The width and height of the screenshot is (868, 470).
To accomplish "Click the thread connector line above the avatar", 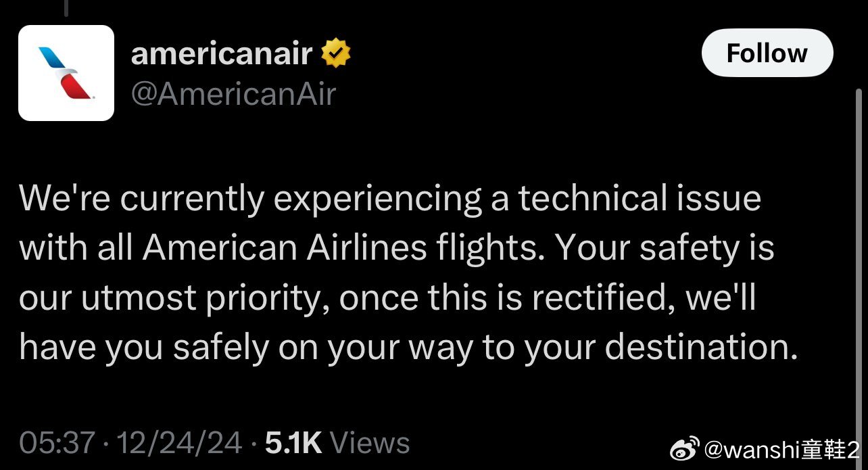I will click(x=66, y=8).
